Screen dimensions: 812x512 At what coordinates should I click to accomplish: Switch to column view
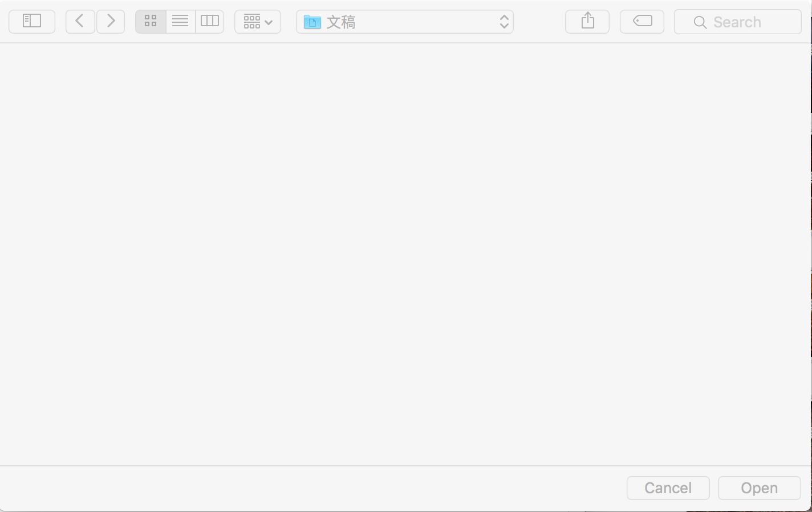point(210,22)
